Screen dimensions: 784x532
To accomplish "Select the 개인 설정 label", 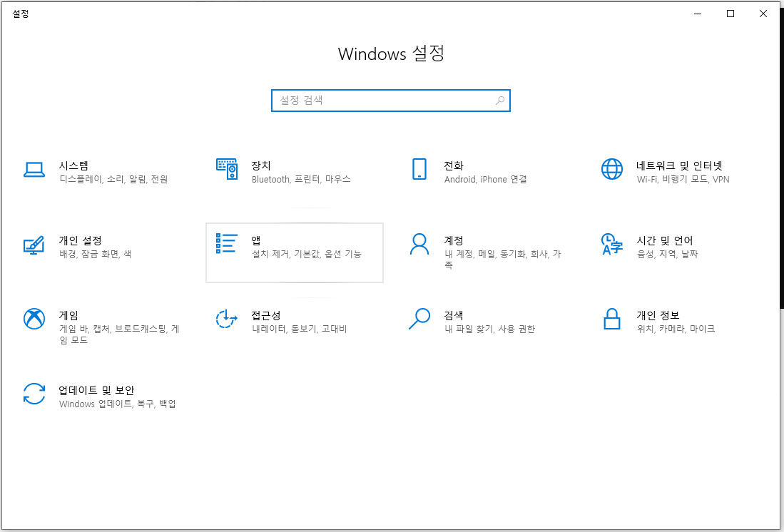I will (x=80, y=240).
